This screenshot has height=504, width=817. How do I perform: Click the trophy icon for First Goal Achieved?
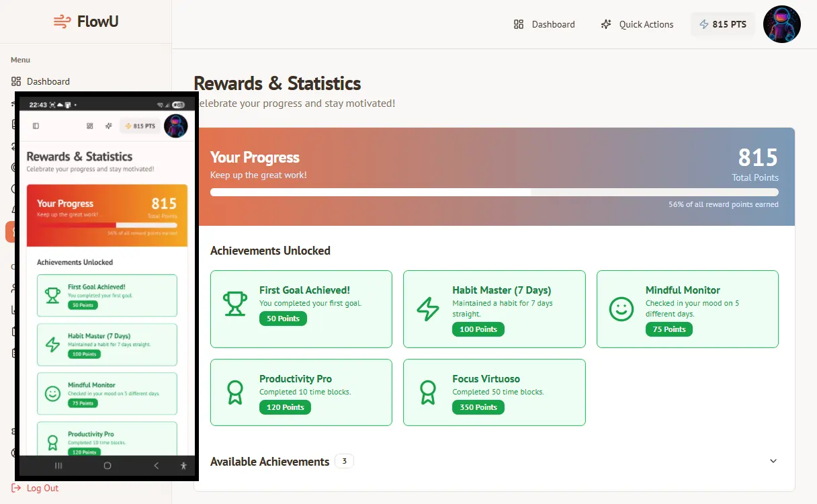coord(235,304)
